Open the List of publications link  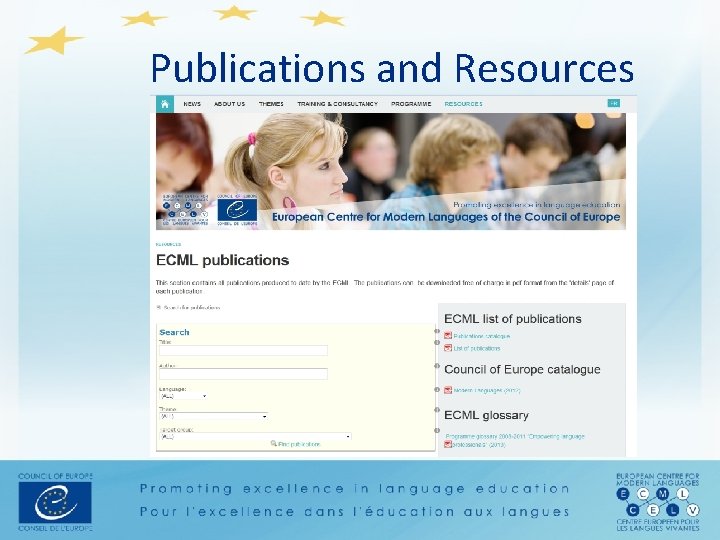(477, 349)
